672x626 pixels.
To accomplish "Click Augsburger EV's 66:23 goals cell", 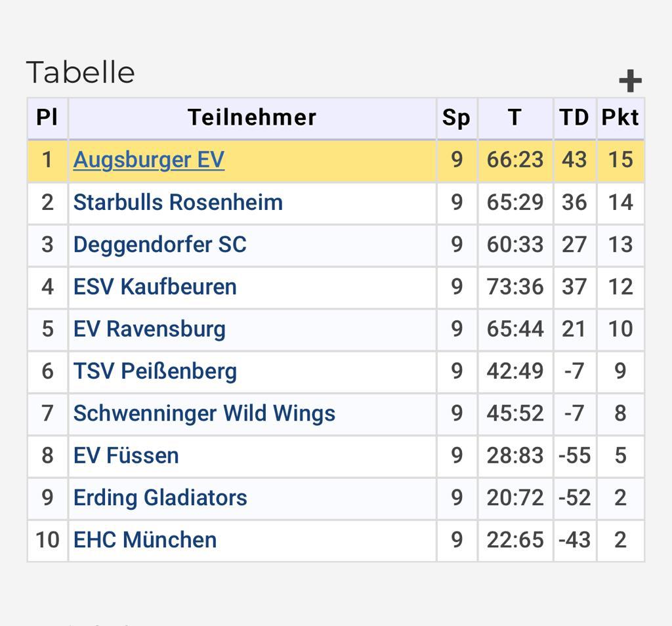I will [515, 160].
